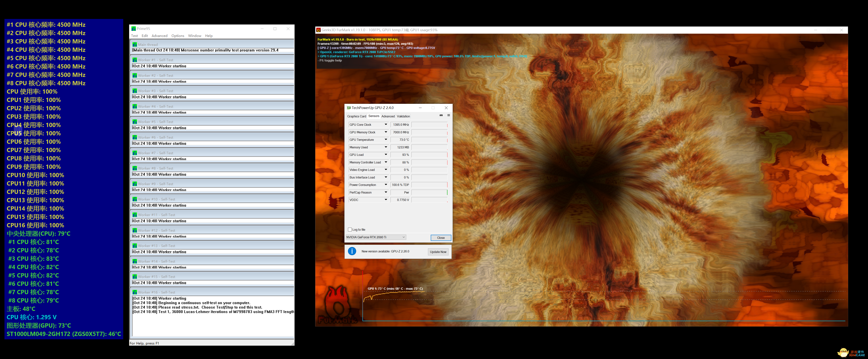Click the blue info icon in update bar
The image size is (868, 359).
352,251
